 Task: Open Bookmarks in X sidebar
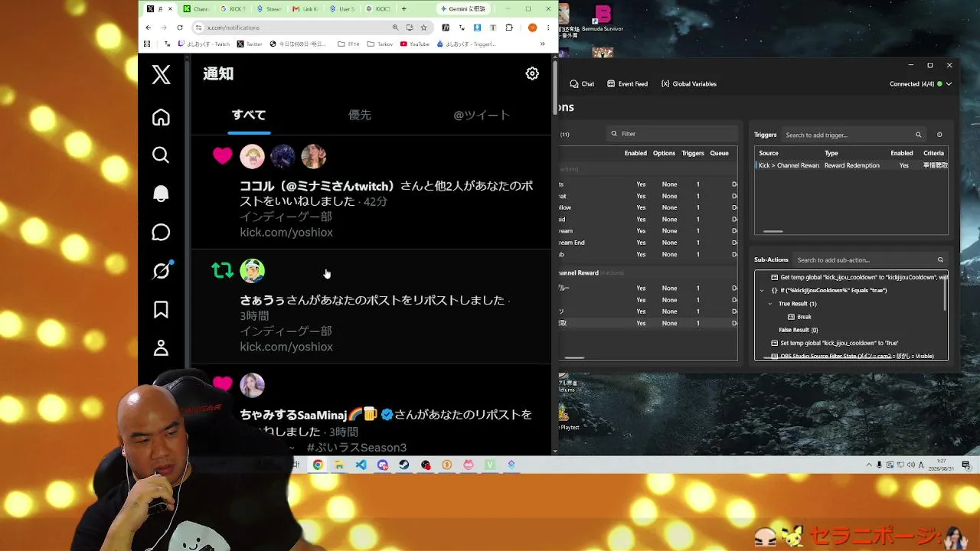(x=161, y=309)
